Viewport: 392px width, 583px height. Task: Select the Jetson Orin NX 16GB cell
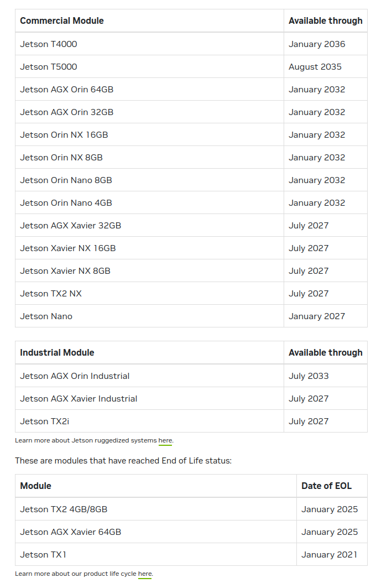(149, 134)
